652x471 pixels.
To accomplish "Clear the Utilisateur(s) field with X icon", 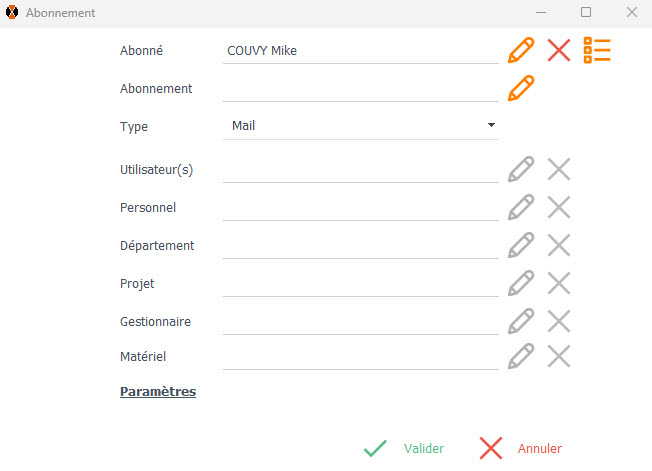I will pos(559,169).
